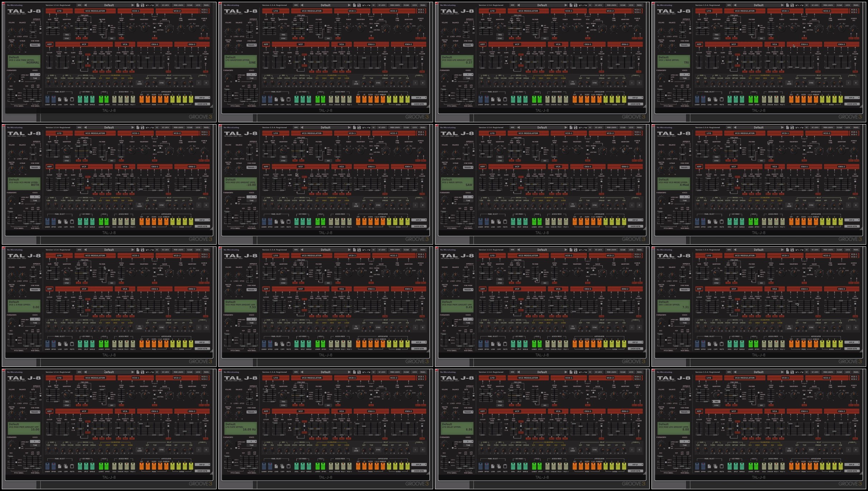Screen dimensions: 868x491
Task: Toggle the LFO SYNC button in the SINE frame
Action: pos(283,38)
